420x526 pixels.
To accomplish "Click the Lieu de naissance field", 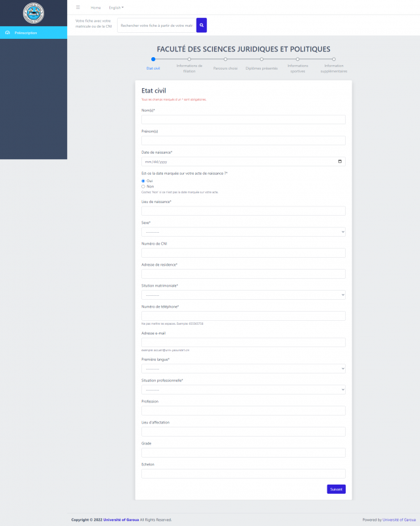I will [x=243, y=210].
